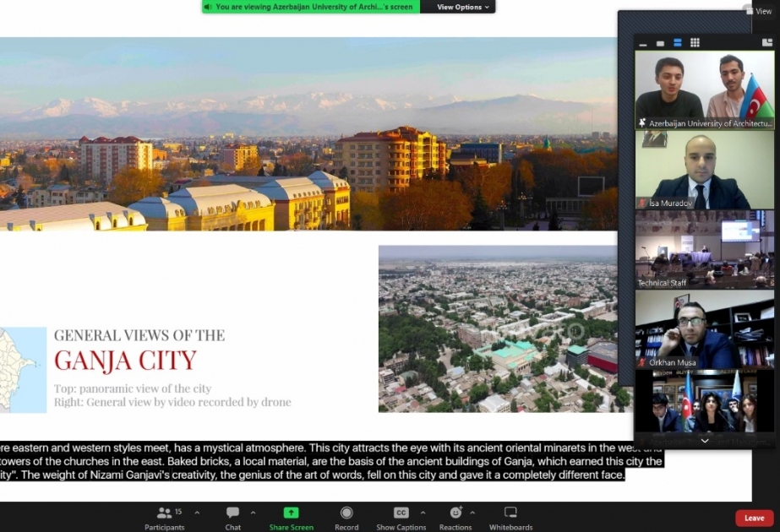Click the View button in the top corner

pos(759,11)
